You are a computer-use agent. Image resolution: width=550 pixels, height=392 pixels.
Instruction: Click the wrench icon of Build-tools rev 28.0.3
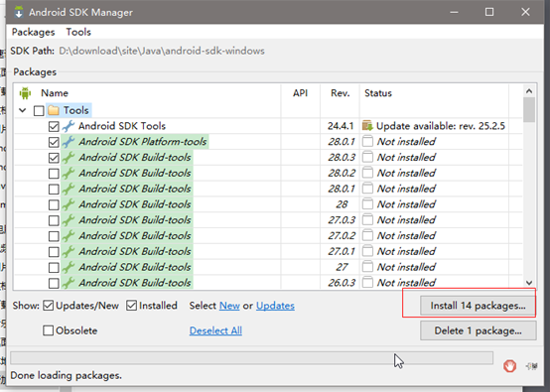pos(69,158)
